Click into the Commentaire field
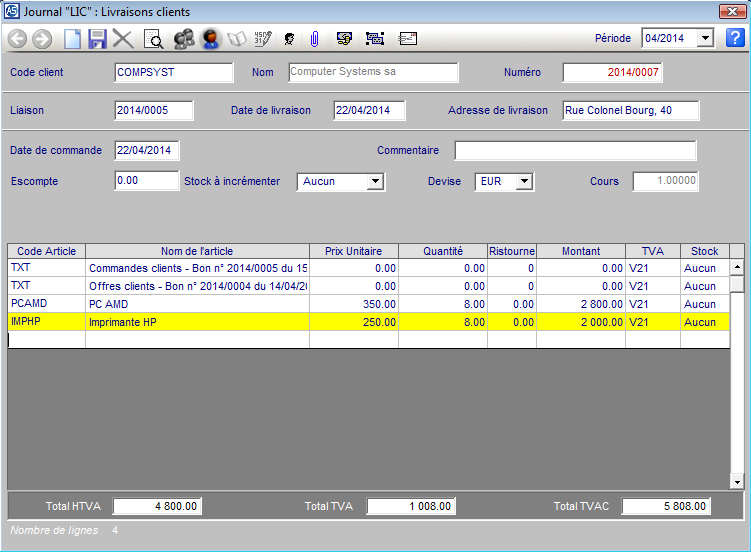Screen dimensions: 751x552 click(x=575, y=151)
